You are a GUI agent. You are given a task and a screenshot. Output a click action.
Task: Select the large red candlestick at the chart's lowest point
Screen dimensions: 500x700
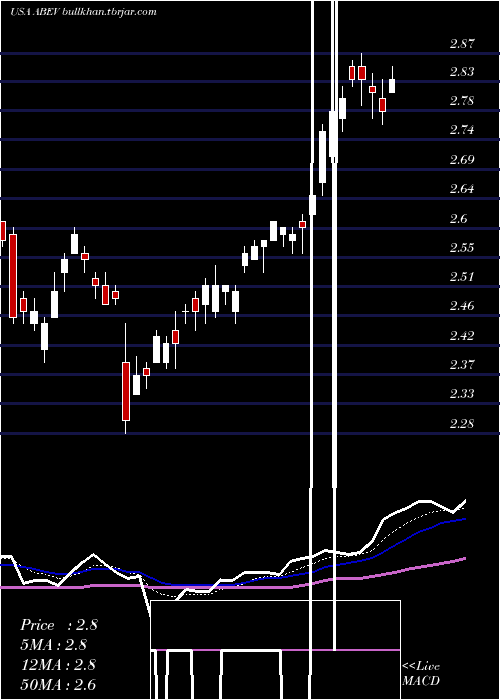click(126, 391)
